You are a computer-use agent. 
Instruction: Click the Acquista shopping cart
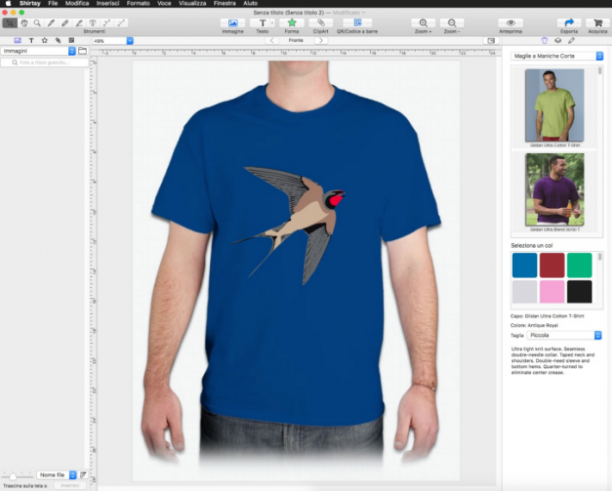tap(598, 26)
